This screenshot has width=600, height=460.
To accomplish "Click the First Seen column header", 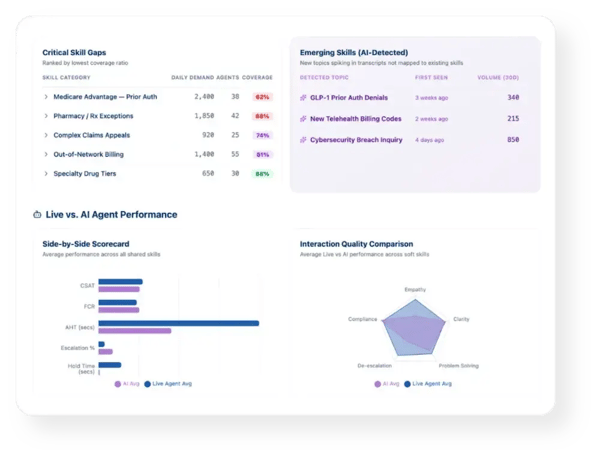I will point(431,77).
